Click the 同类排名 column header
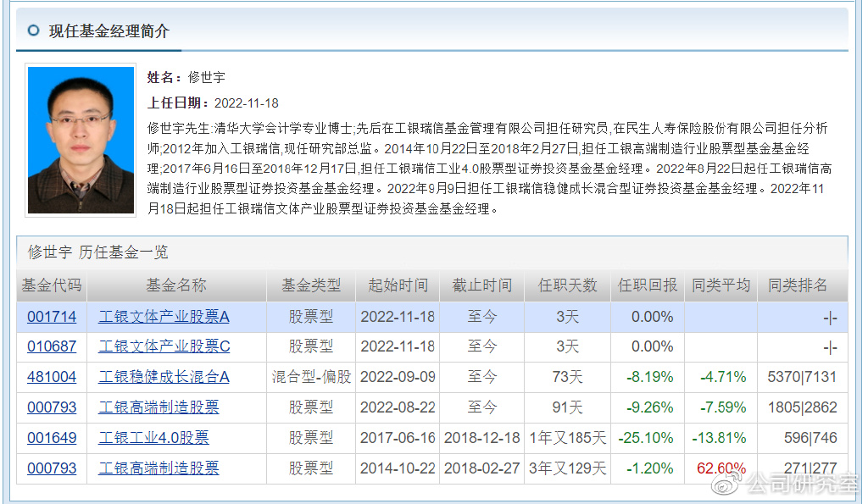 click(797, 285)
